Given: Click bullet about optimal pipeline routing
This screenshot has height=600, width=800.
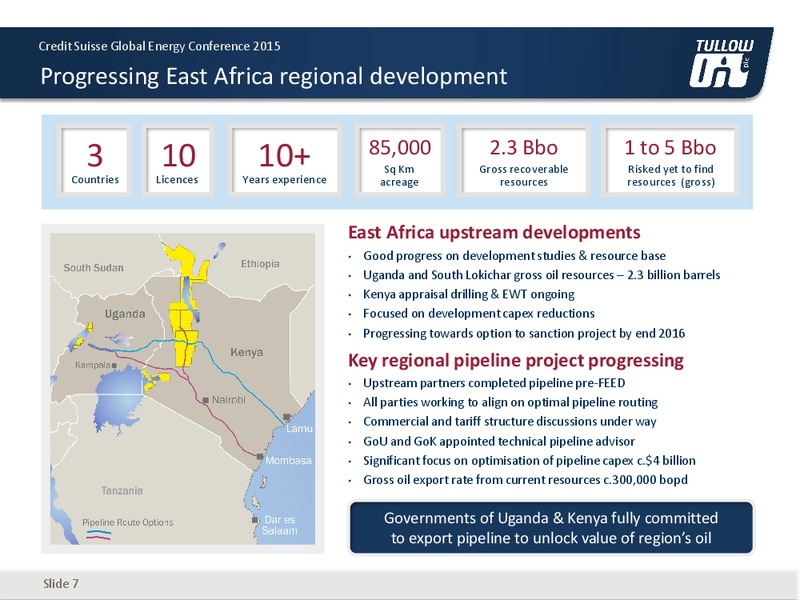Looking at the screenshot, I should (x=510, y=402).
